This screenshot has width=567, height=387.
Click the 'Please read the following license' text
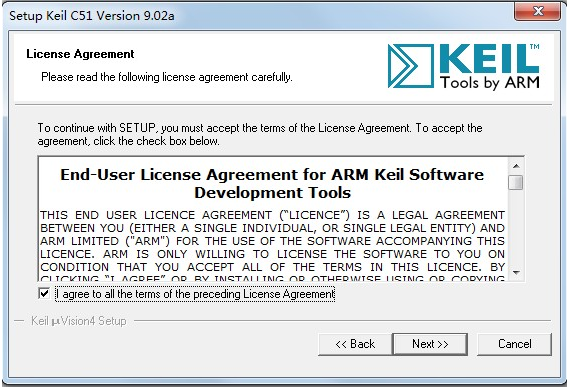167,77
